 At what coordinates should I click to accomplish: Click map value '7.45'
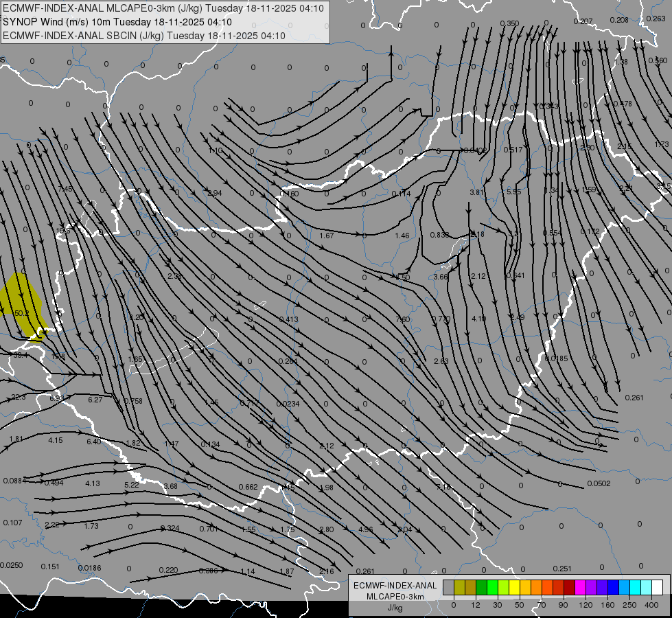tap(65, 189)
